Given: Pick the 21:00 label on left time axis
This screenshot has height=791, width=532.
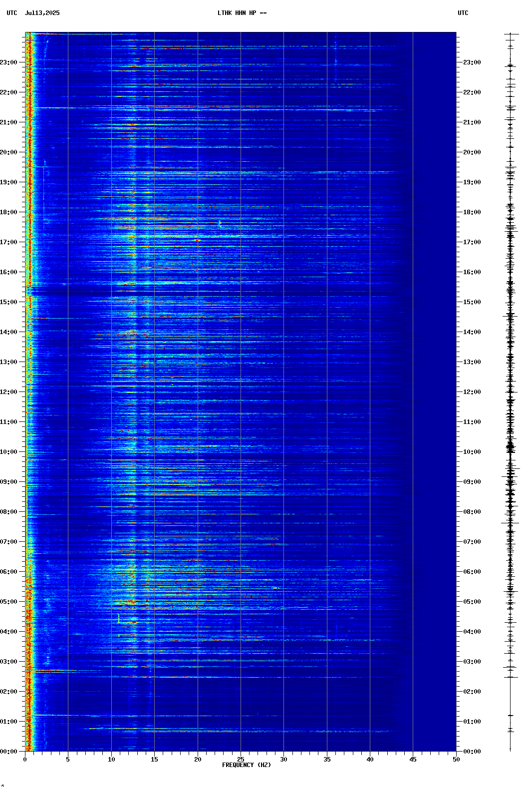Looking at the screenshot, I should (x=8, y=122).
